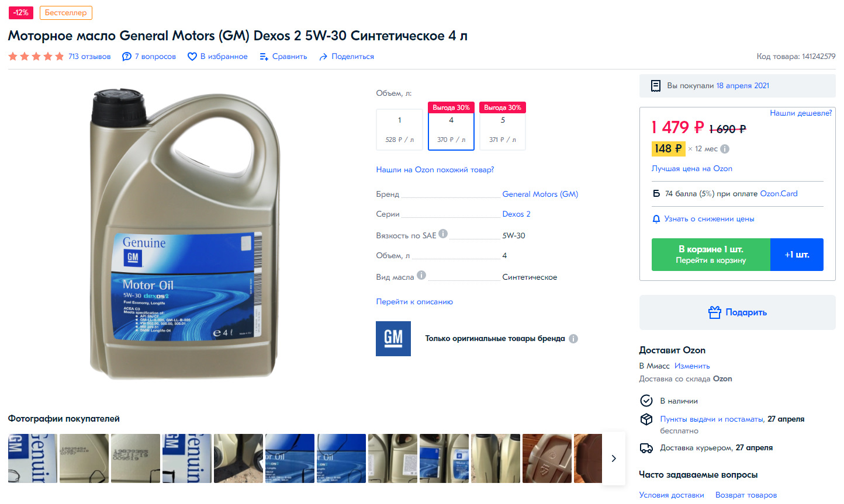This screenshot has width=844, height=504.
Task: Click info icon beside 12 мес installment
Action: [x=725, y=149]
